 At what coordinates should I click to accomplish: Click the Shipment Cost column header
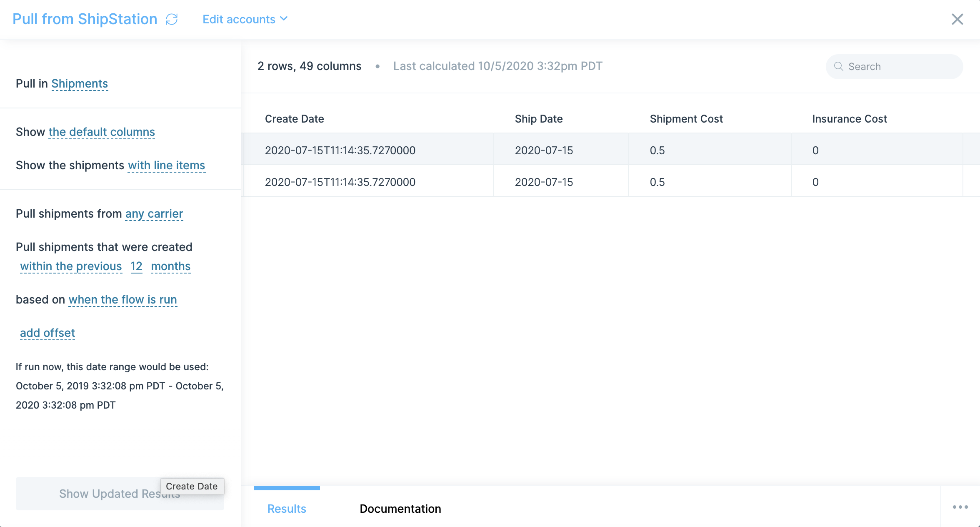pyautogui.click(x=686, y=119)
